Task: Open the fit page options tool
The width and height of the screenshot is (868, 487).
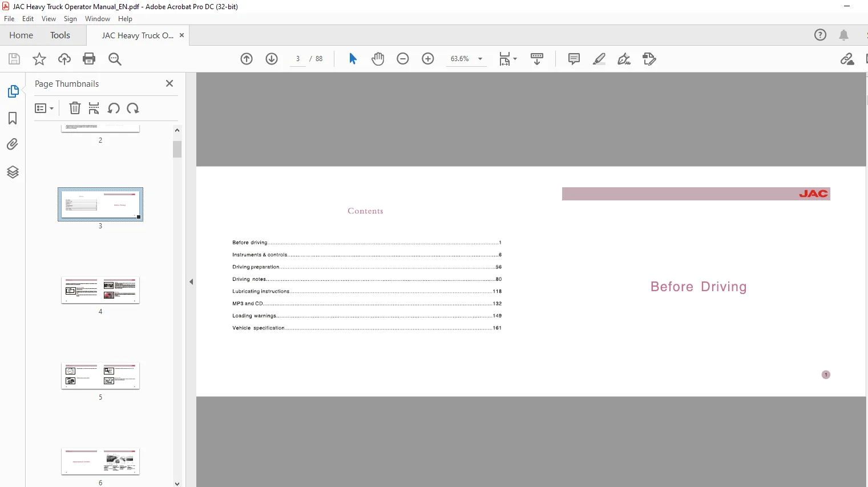Action: (508, 59)
